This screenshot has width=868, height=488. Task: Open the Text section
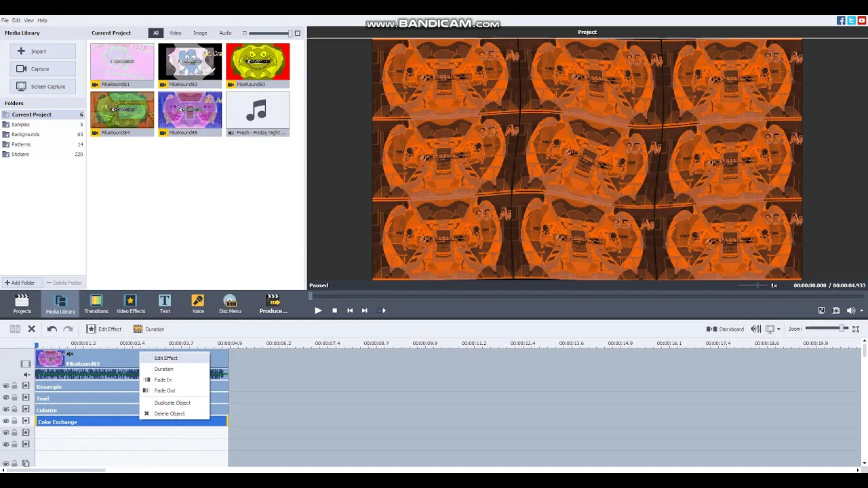pyautogui.click(x=165, y=304)
